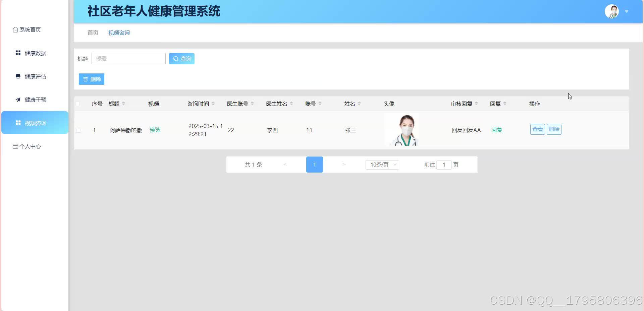This screenshot has width=644, height=311.
Task: Sort table by 医生姓名 column arrows
Action: [x=291, y=104]
